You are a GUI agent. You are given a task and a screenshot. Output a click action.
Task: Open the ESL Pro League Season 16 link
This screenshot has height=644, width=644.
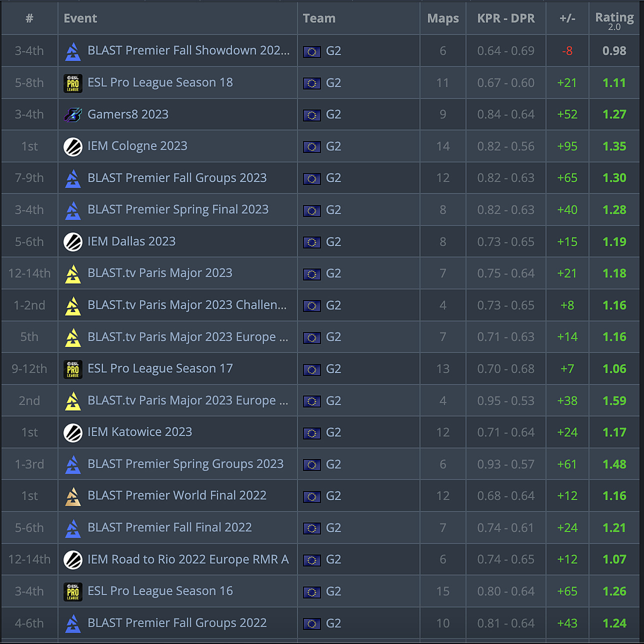tap(160, 591)
